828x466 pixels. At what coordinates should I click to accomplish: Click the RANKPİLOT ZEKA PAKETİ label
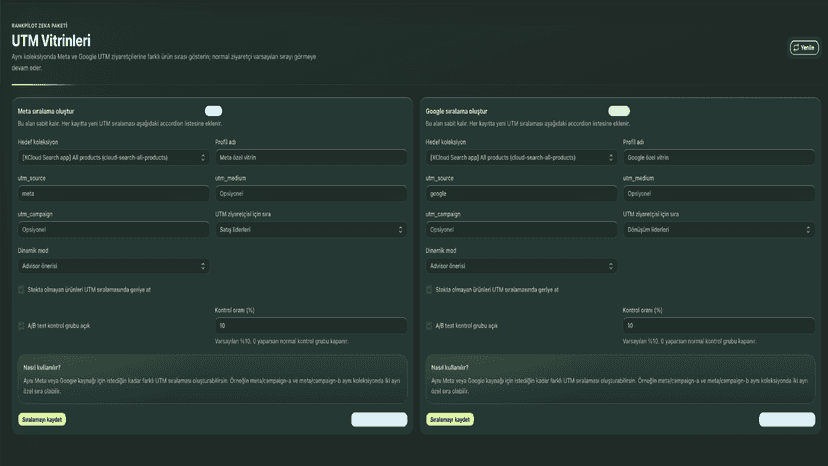(x=40, y=25)
